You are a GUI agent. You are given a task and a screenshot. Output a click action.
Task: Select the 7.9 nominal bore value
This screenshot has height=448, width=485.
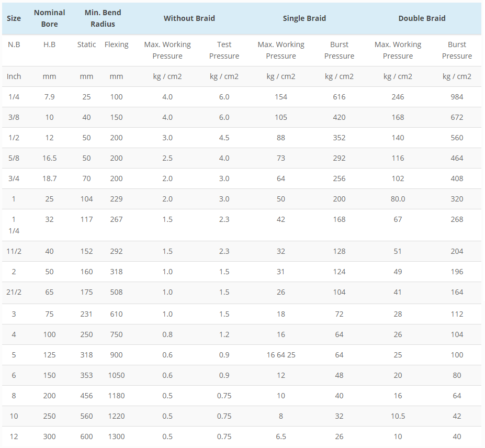click(49, 97)
